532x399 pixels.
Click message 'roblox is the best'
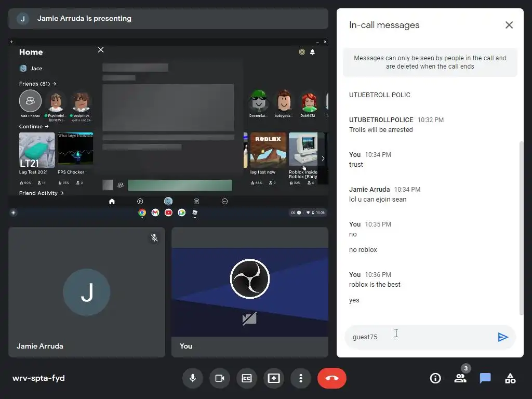375,284
